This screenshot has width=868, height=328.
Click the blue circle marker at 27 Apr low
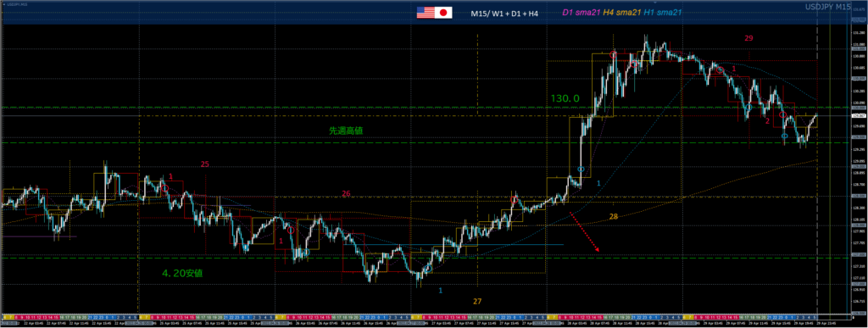point(428,269)
